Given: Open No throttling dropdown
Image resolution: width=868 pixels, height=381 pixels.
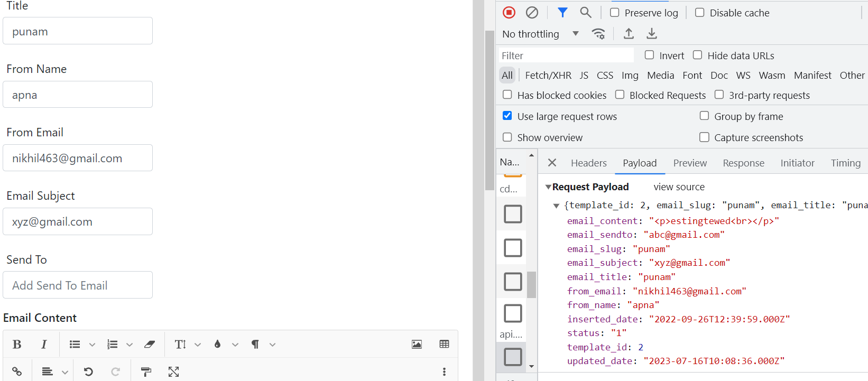Looking at the screenshot, I should 540,34.
